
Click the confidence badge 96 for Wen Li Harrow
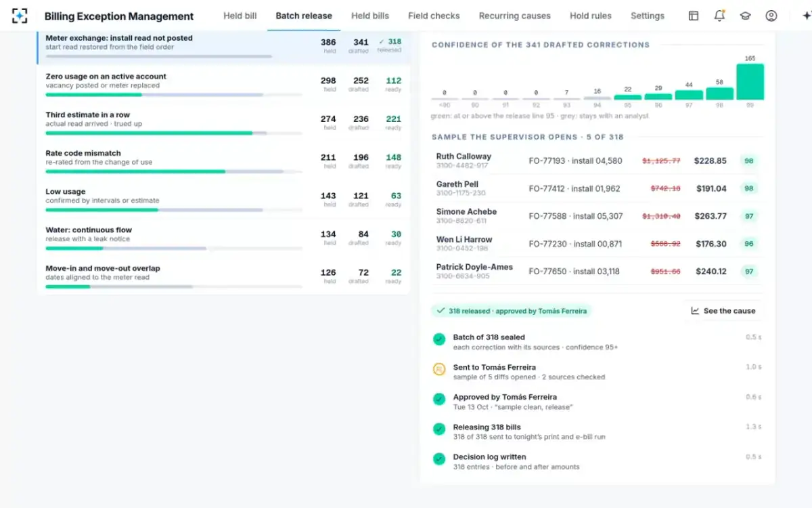[x=749, y=244]
